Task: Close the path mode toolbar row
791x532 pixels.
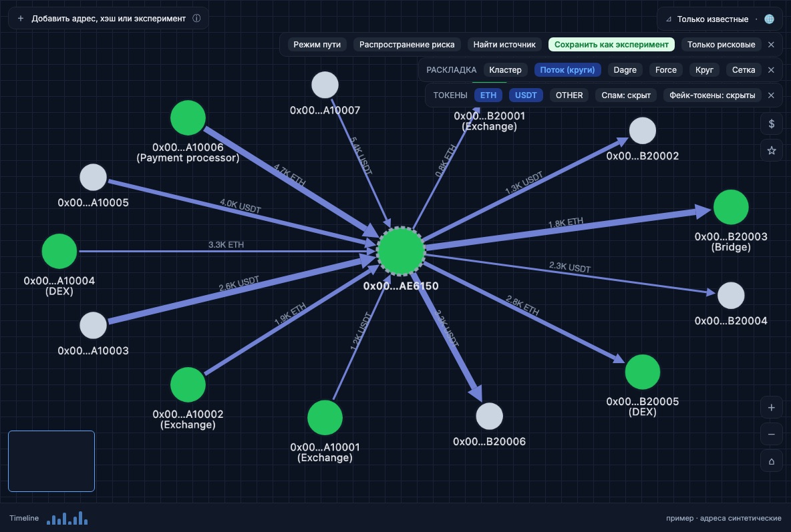Action: tap(771, 44)
